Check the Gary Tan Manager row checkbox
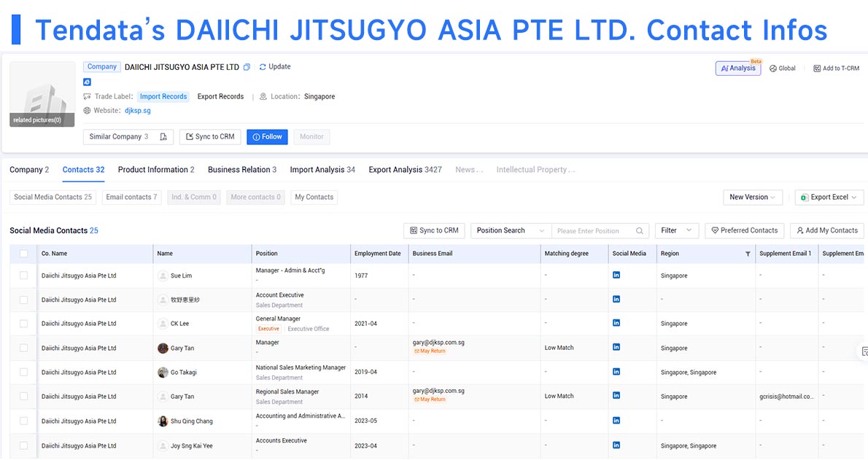868x460 pixels. (24, 348)
